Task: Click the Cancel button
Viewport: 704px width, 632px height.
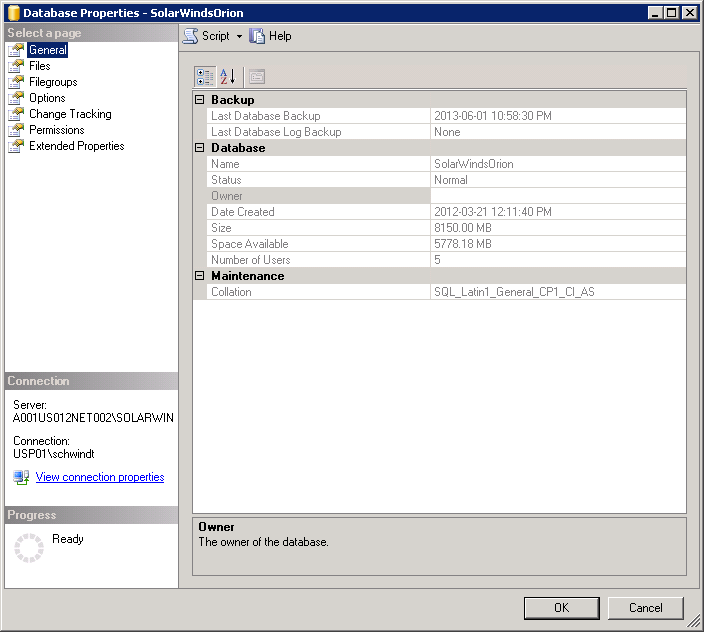Action: (645, 608)
